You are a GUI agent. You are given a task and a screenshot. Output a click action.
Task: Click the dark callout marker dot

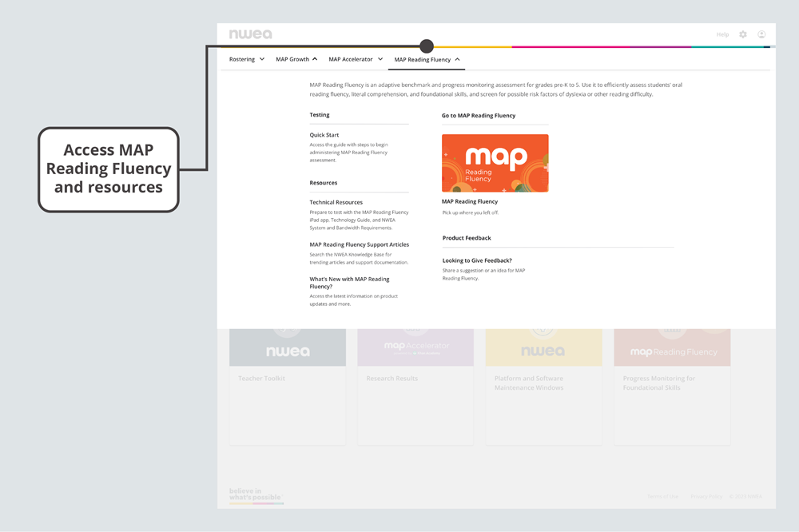(427, 46)
